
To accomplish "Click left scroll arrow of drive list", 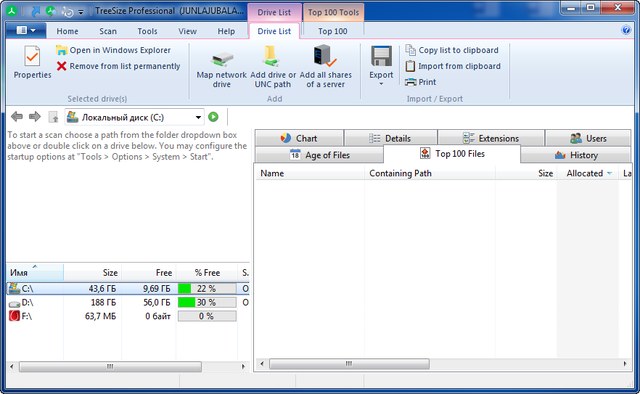I will click(x=12, y=367).
